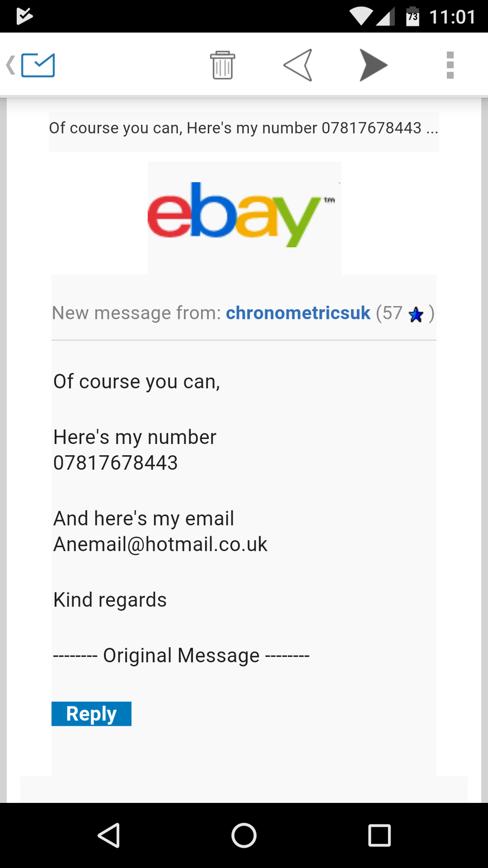Tap the email subject preview line
Screen dimensions: 488x868
[x=243, y=129]
